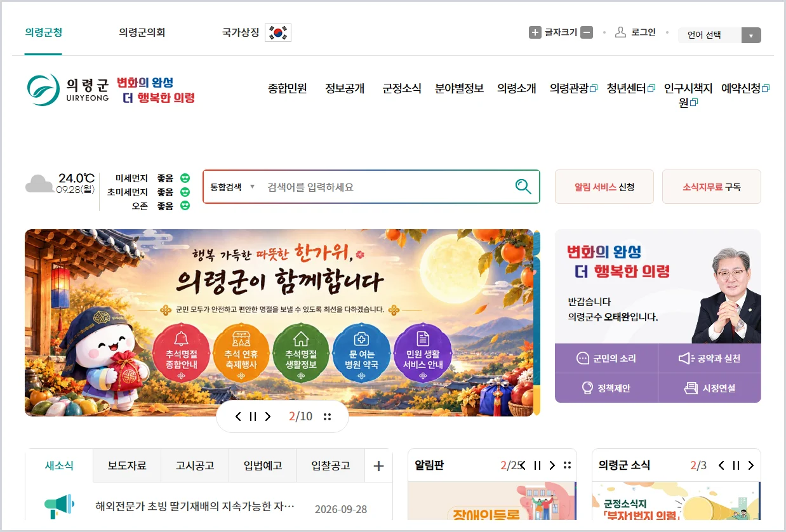Open 정책제안 lightbulb link

(x=606, y=388)
